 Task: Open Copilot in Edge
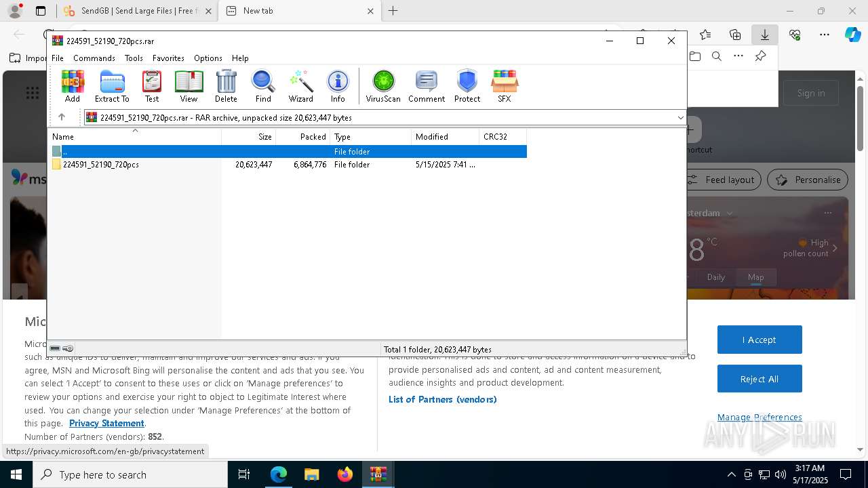853,35
